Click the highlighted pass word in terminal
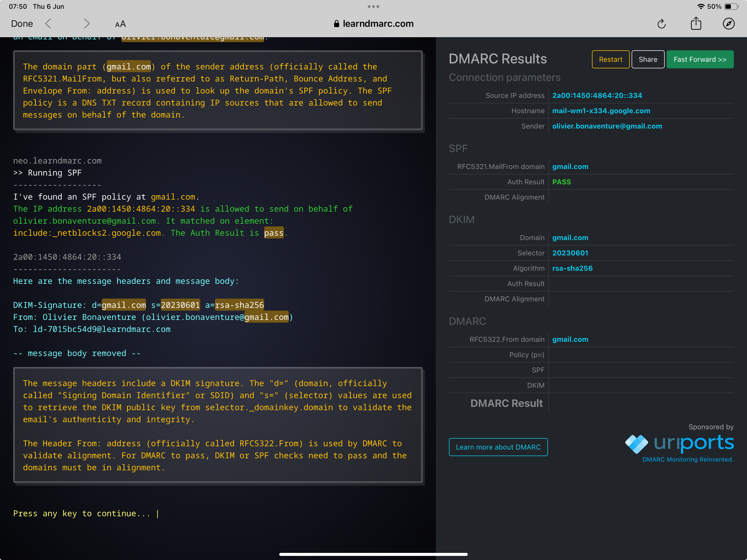 (273, 233)
